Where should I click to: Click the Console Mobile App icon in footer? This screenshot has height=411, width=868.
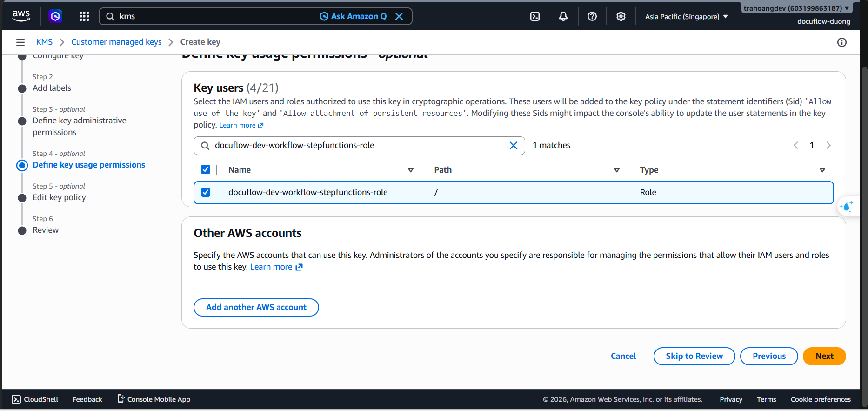pos(121,399)
